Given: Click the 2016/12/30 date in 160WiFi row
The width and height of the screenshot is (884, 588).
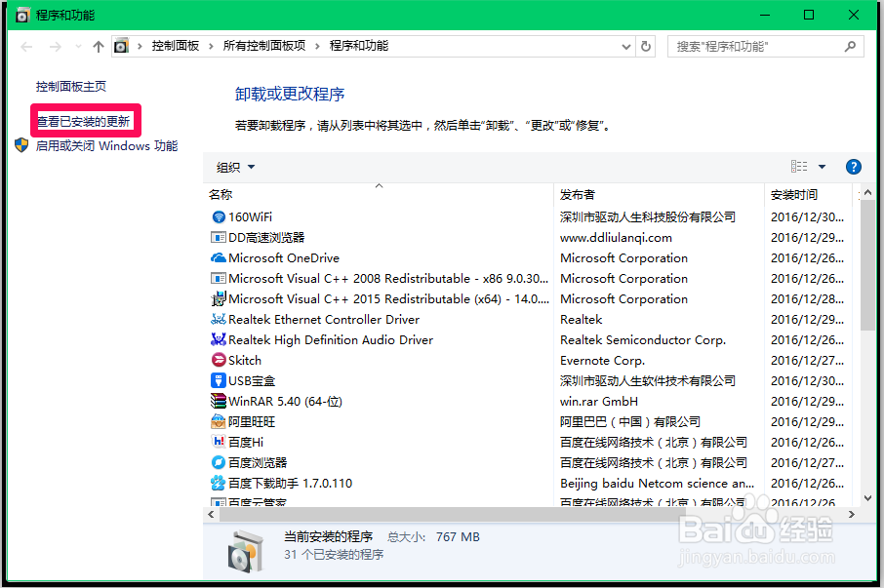Looking at the screenshot, I should [x=807, y=216].
